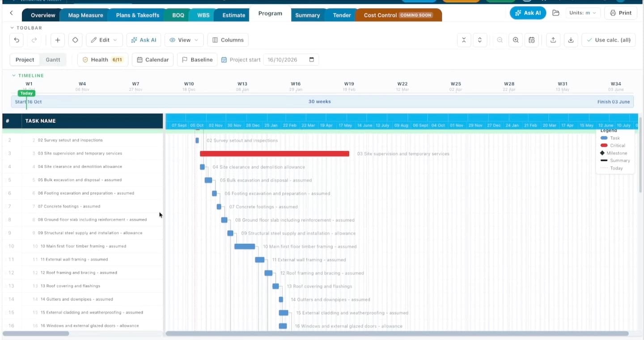Undo the last action
This screenshot has height=340, width=644.
click(x=17, y=40)
